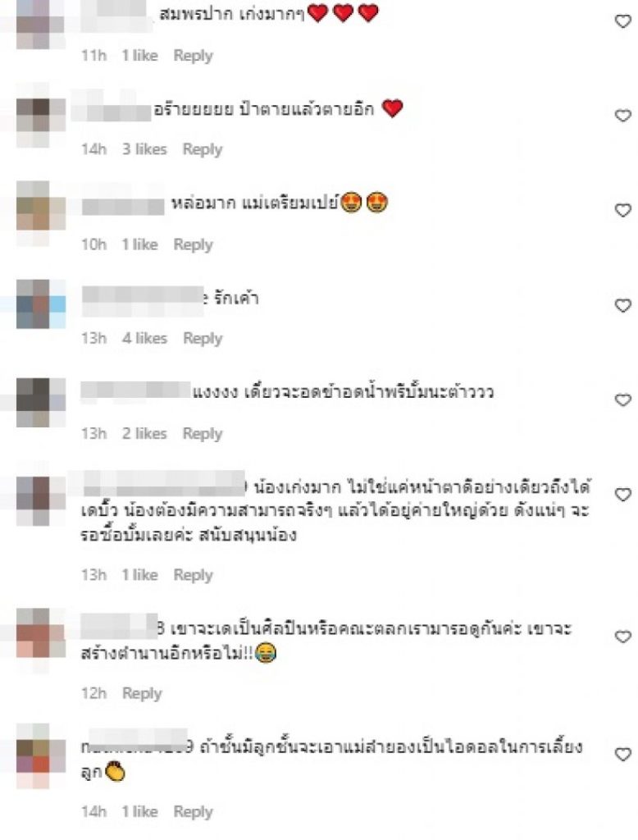Reply to the 12h comment
This screenshot has width=638, height=840.
[142, 694]
